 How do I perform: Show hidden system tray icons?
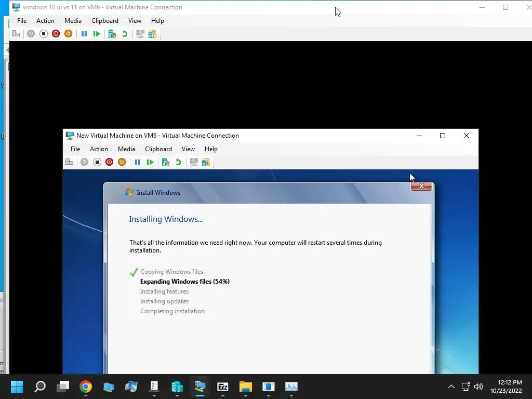click(x=451, y=387)
